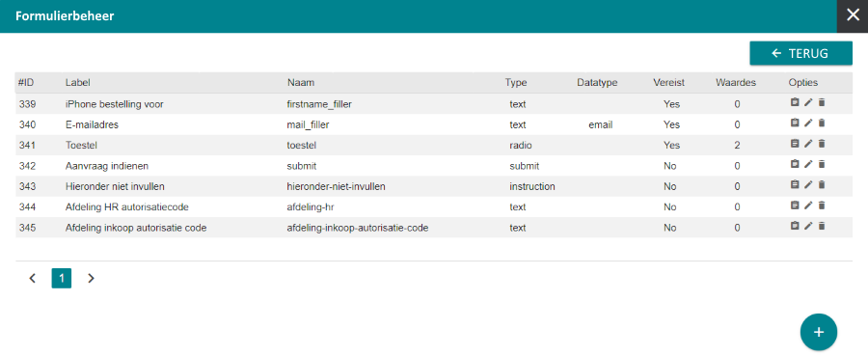Image resolution: width=868 pixels, height=356 pixels.
Task: Sort by the Label column header
Action: (77, 83)
